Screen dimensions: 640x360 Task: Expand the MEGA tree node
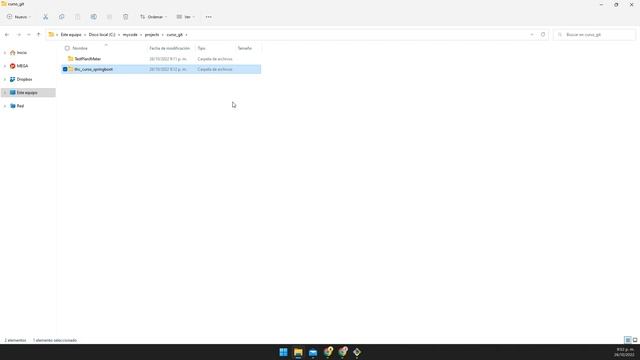pyautogui.click(x=5, y=66)
